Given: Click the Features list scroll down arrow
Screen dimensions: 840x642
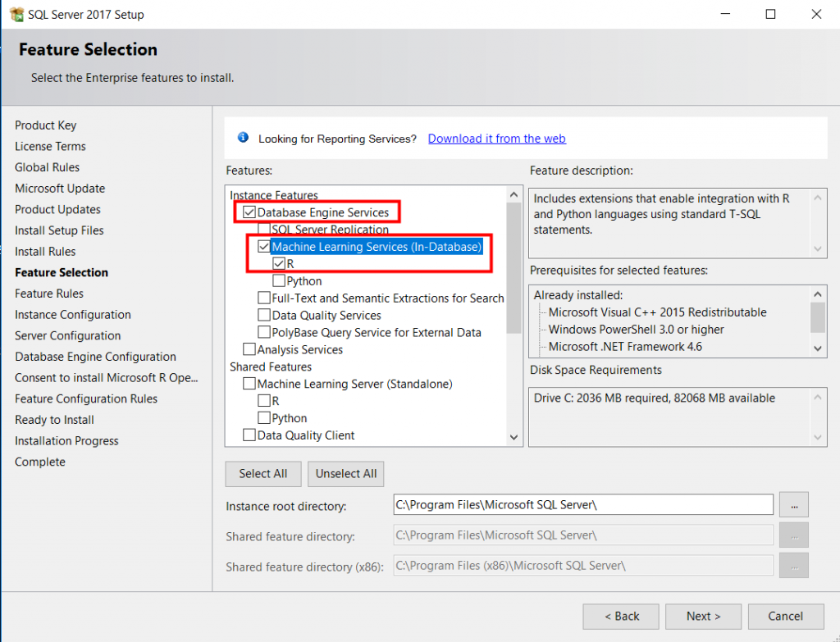Looking at the screenshot, I should 514,438.
